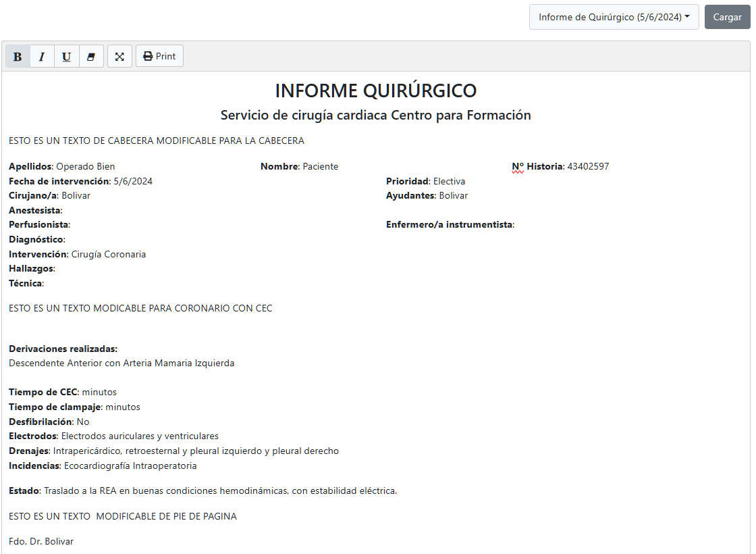This screenshot has width=756, height=554.
Task: Click the Fdo. Dr. Bolivar signature line
Action: pos(41,542)
